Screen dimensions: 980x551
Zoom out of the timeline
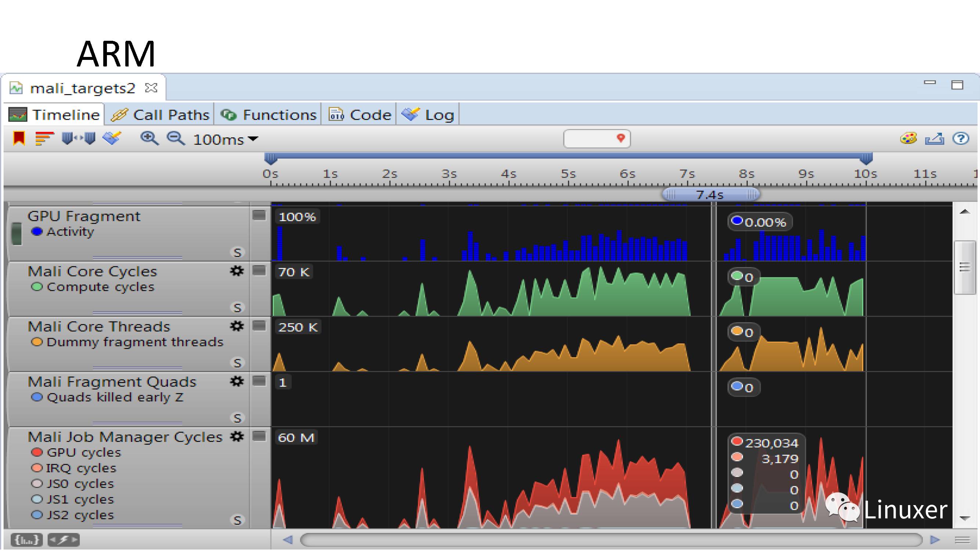[176, 138]
